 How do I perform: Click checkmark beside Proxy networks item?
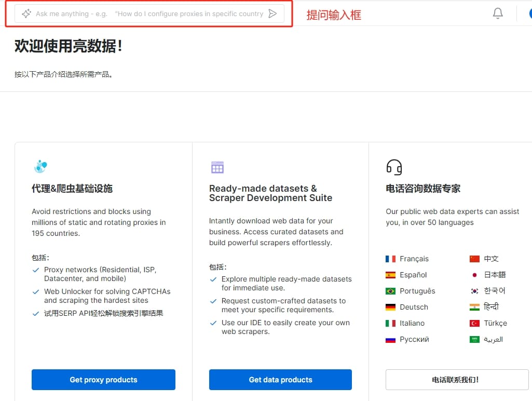[x=36, y=270]
